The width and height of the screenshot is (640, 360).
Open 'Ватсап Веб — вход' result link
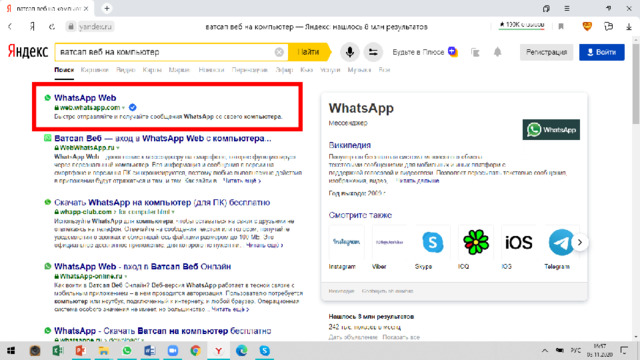(x=162, y=138)
